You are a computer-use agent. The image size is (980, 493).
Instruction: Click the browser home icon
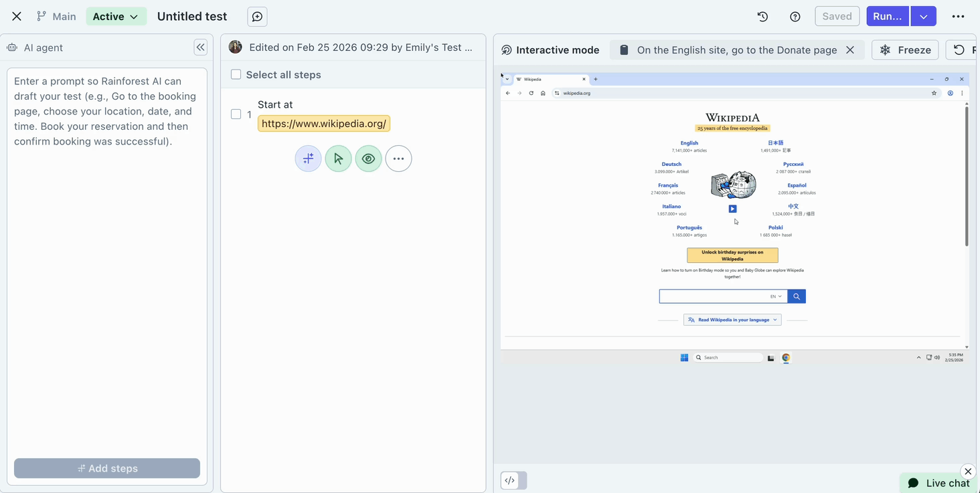[x=543, y=93]
